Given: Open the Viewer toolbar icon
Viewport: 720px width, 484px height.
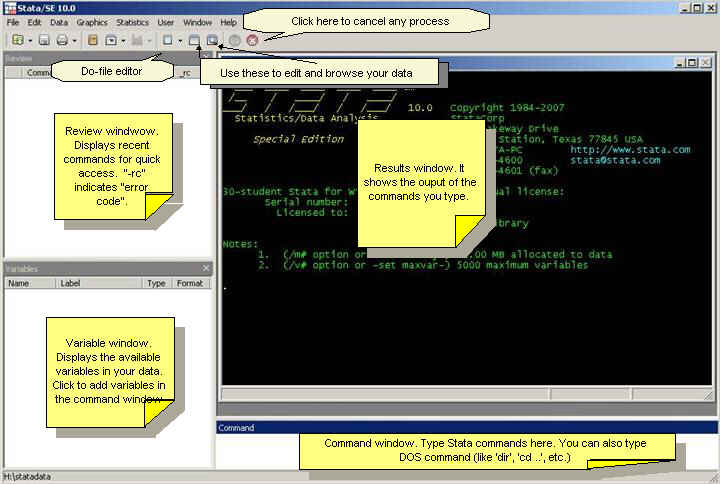Looking at the screenshot, I should pyautogui.click(x=111, y=40).
